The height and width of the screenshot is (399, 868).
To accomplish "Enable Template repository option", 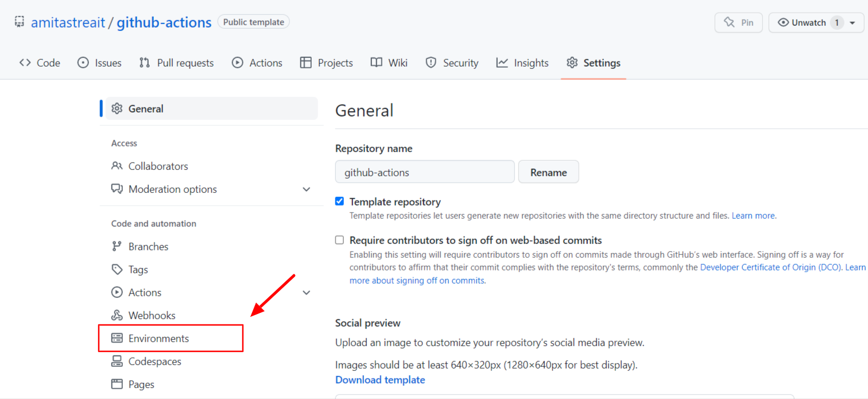I will pos(339,201).
